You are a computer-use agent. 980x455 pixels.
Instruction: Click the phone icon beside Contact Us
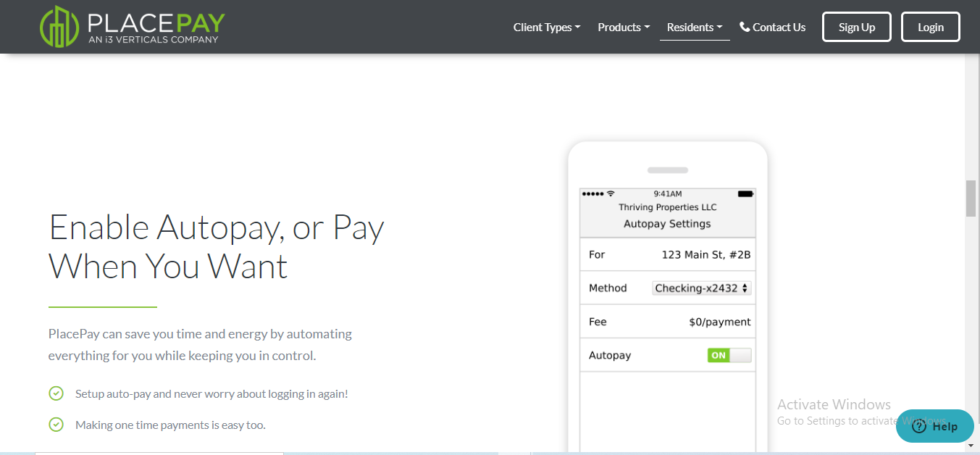pos(745,27)
